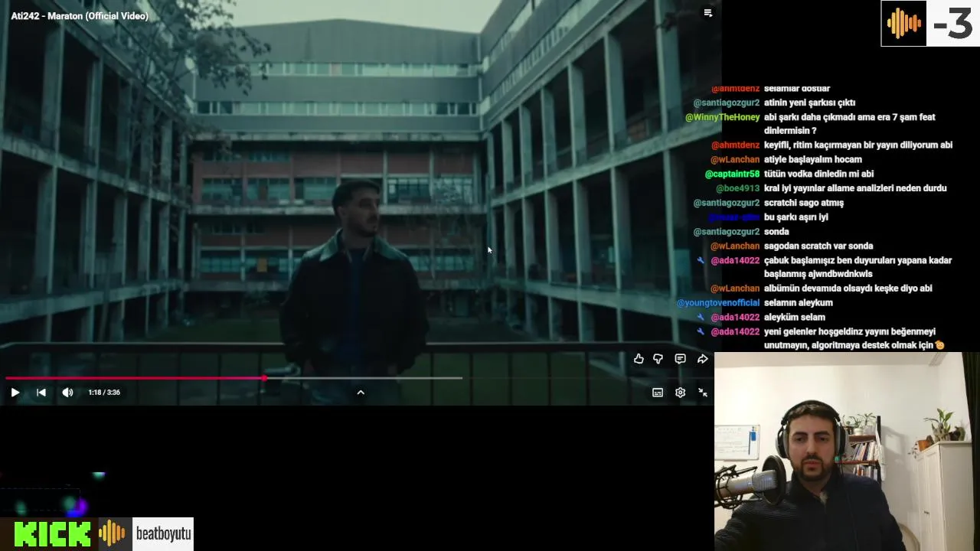The image size is (980, 551).
Task: Open video settings gear icon
Action: click(x=680, y=393)
